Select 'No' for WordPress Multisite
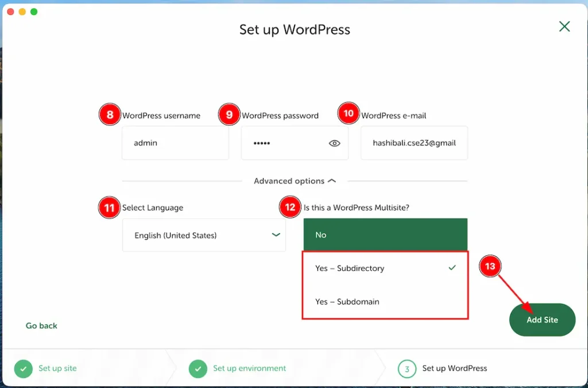 (385, 235)
